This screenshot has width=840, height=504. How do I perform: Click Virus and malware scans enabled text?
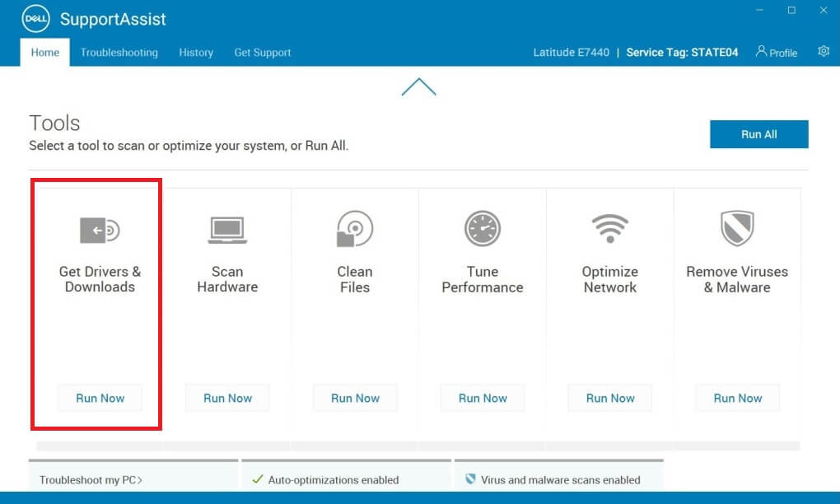point(560,480)
